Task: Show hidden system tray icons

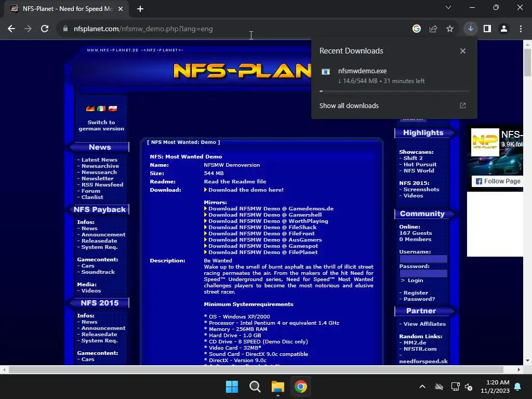Action: tap(422, 387)
